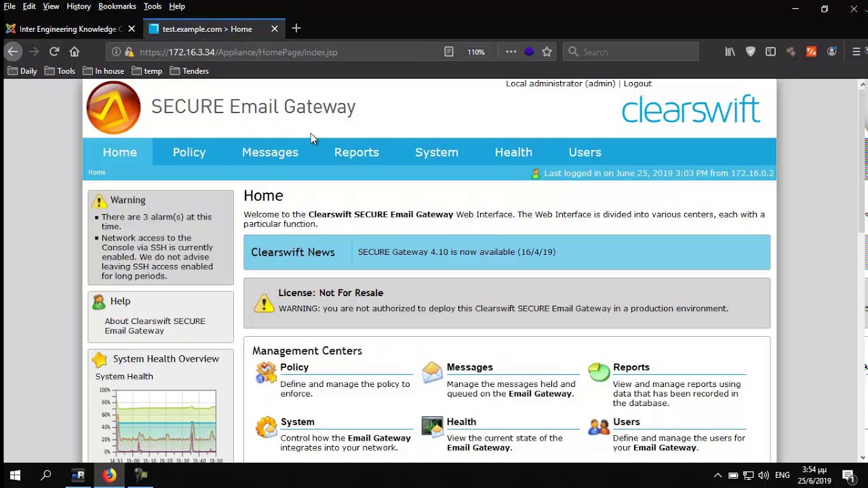This screenshot has width=868, height=488.
Task: Open the Tools menu
Action: tap(153, 6)
